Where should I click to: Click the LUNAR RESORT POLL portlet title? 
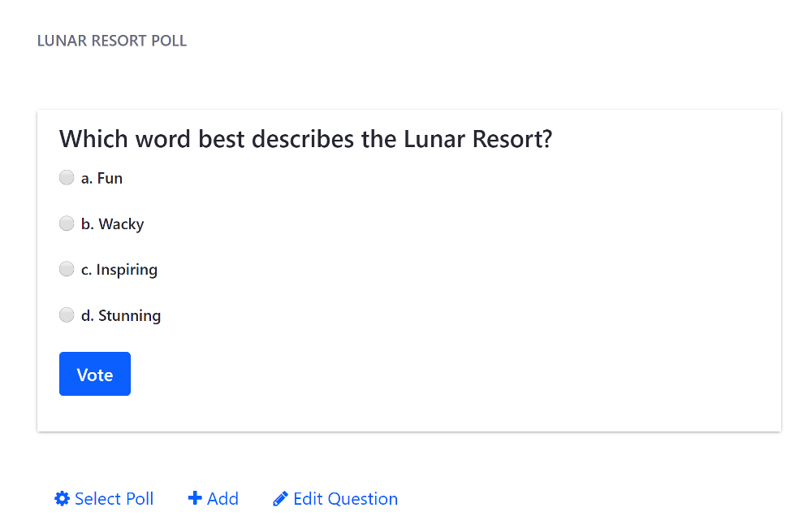[x=112, y=41]
